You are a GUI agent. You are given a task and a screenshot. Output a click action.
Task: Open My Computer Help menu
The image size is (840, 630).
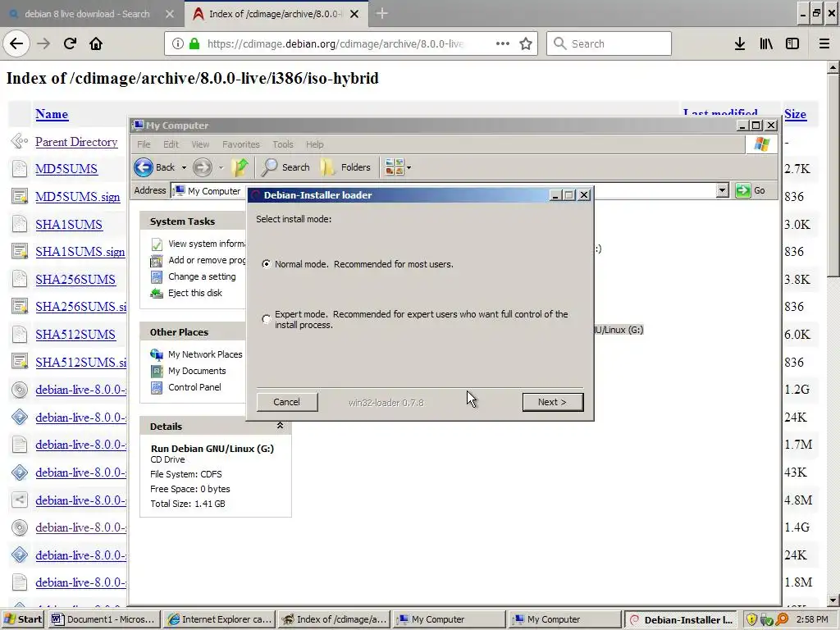[314, 144]
